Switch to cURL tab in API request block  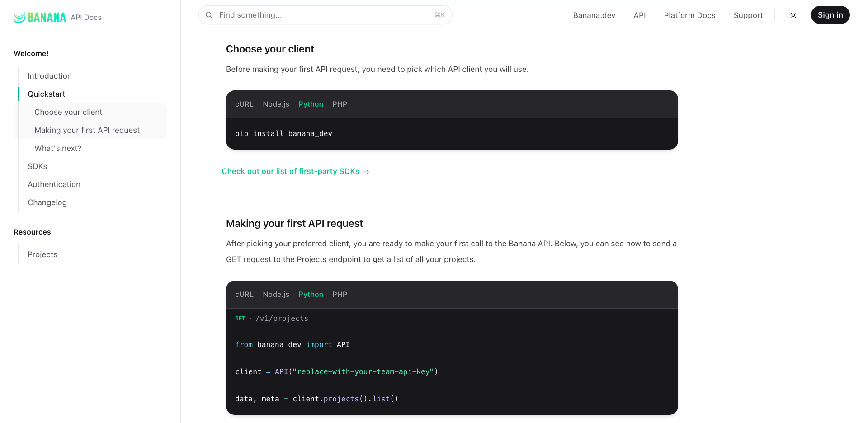(244, 295)
